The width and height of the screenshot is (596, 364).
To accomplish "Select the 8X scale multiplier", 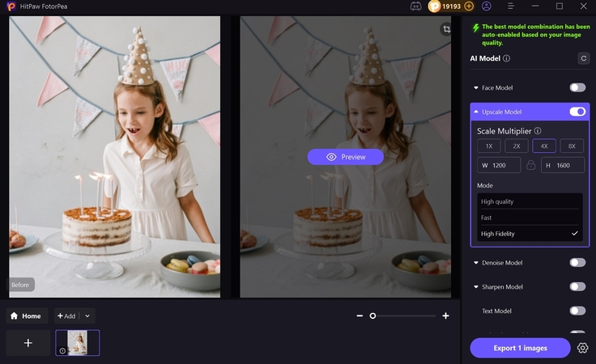I will pos(572,146).
